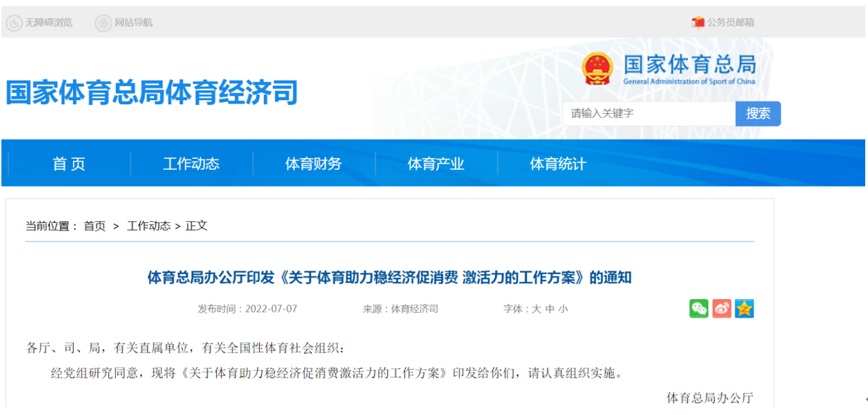Open 无障碍浏览 link
Image resolution: width=868 pixels, height=415 pixels.
tap(49, 23)
